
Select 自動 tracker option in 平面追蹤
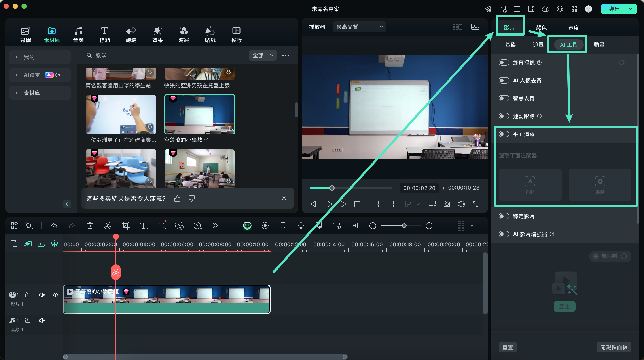click(530, 185)
